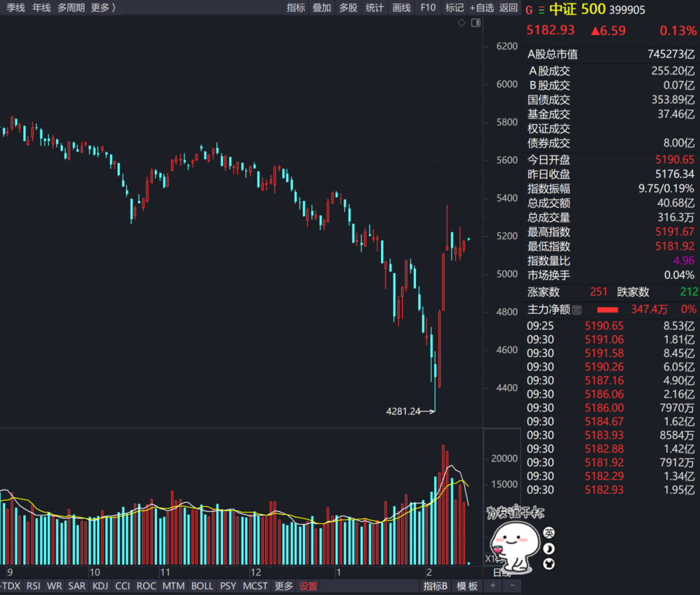Select the 最高指数 5191.67 row
This screenshot has height=595, width=700.
611,232
